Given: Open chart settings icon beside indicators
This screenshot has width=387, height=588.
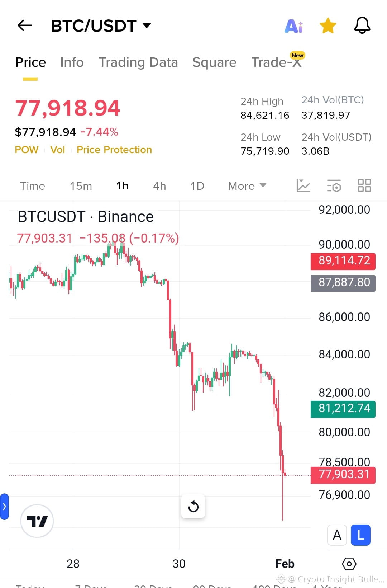Looking at the screenshot, I should pos(334,186).
